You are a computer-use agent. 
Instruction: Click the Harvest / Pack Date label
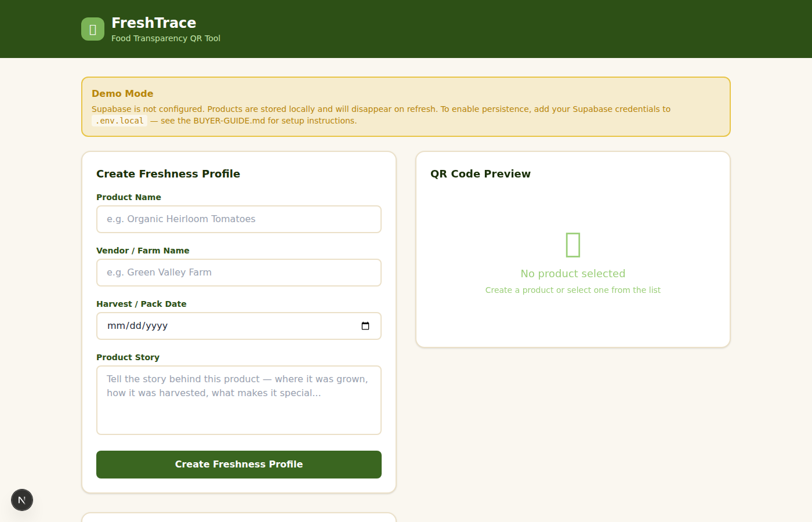point(142,304)
